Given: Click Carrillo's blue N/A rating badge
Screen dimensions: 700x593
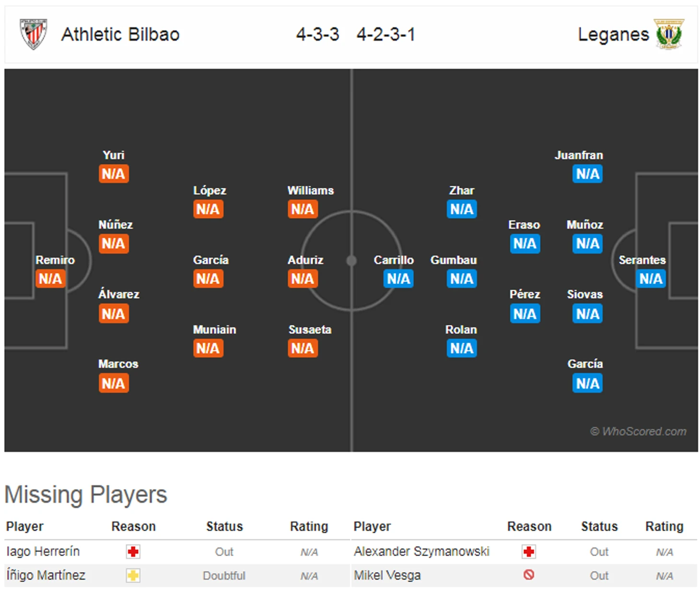Looking at the screenshot, I should (398, 279).
